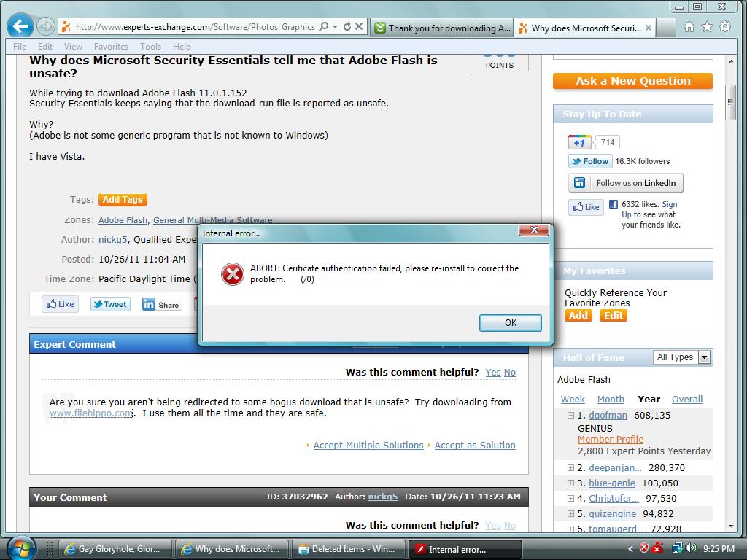Click the browser Forward arrow button
Image resolution: width=747 pixels, height=560 pixels.
click(46, 26)
